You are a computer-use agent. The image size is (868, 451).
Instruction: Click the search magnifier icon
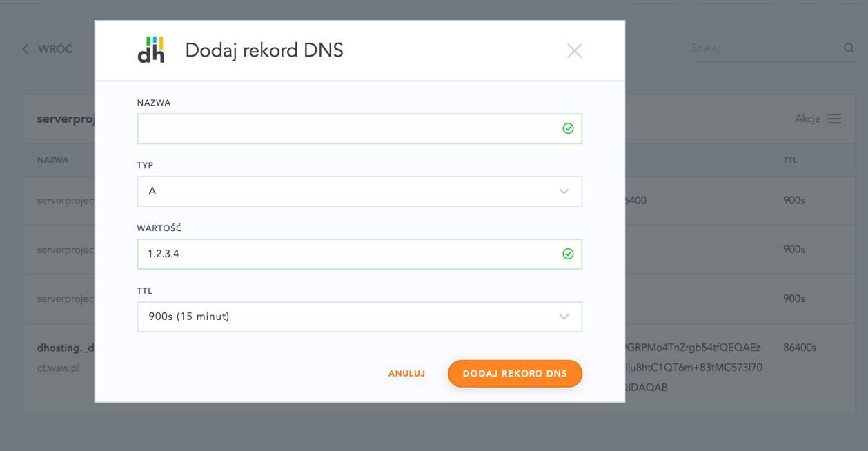click(849, 48)
